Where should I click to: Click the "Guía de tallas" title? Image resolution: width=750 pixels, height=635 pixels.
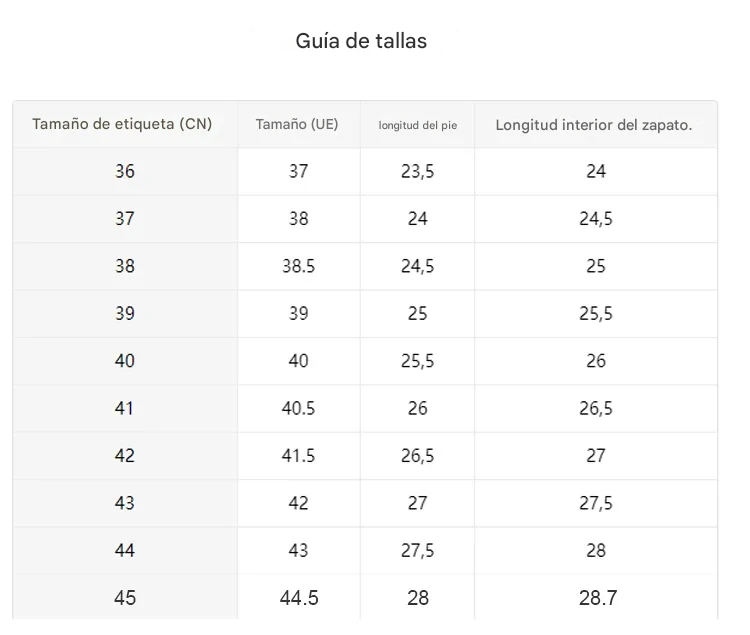(x=361, y=41)
